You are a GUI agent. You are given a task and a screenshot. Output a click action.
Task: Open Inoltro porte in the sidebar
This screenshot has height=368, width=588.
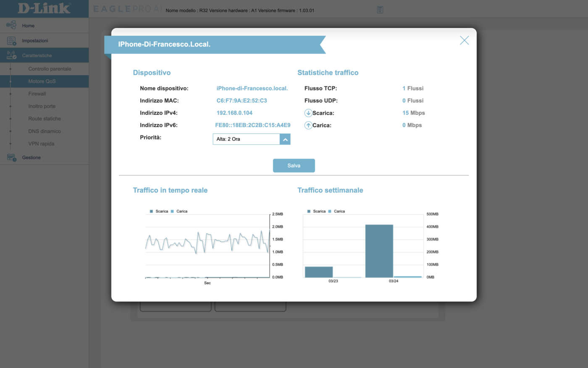(42, 106)
